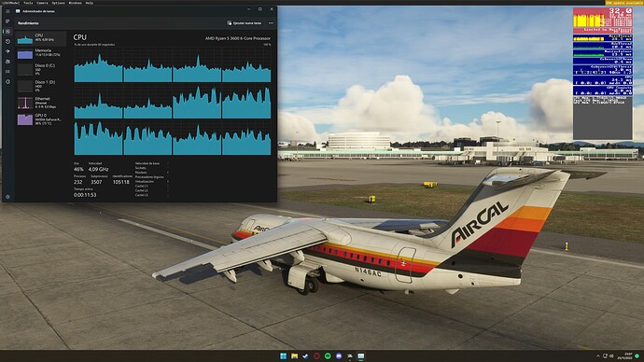Screen dimensions: 644x362
Task: Open Tools menu in simulator DevMode bar
Action: (x=28, y=3)
